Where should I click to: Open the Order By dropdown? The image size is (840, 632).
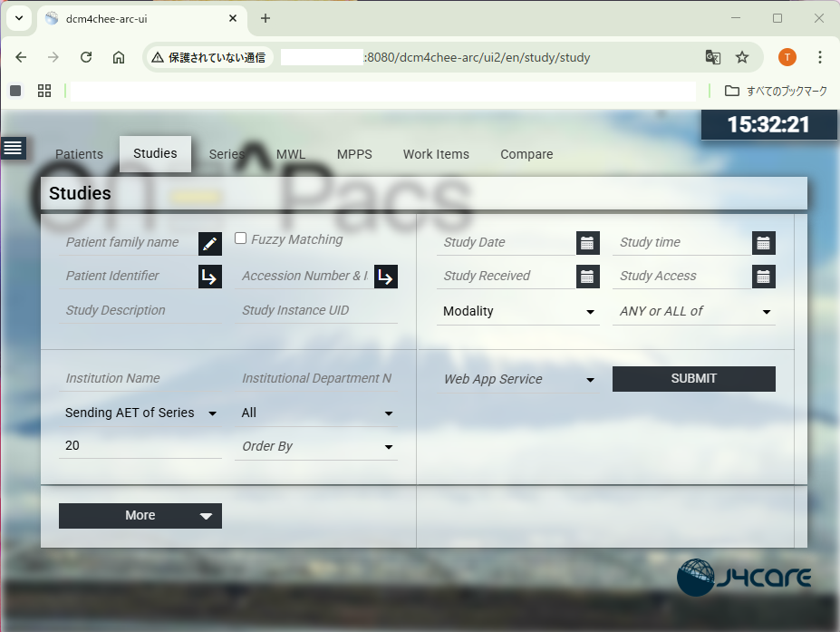pyautogui.click(x=316, y=447)
